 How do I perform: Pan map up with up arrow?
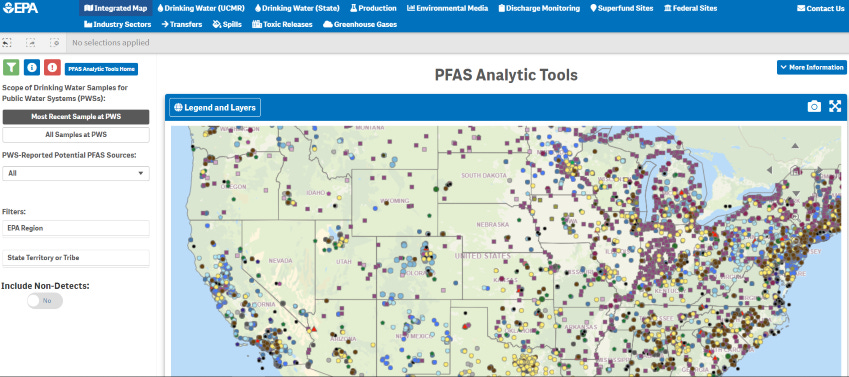794,145
